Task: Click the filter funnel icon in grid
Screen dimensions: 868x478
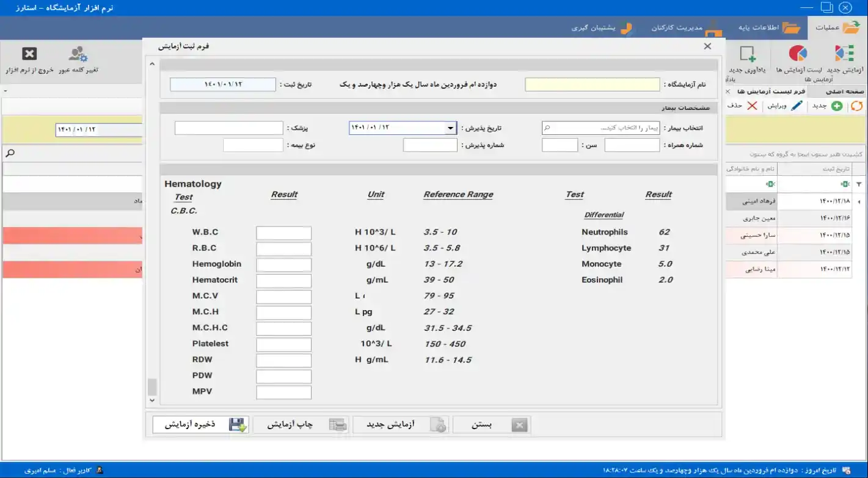Action: (x=859, y=184)
